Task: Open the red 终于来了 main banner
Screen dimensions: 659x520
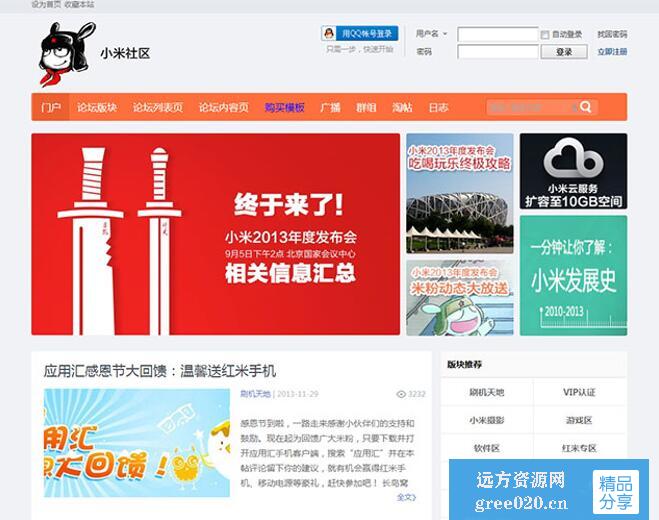Action: 216,234
